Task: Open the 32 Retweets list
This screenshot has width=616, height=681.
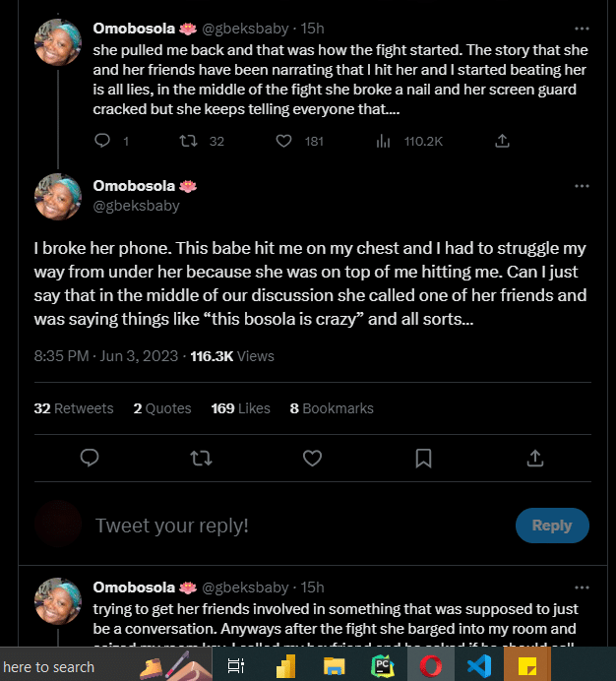Action: 74,407
